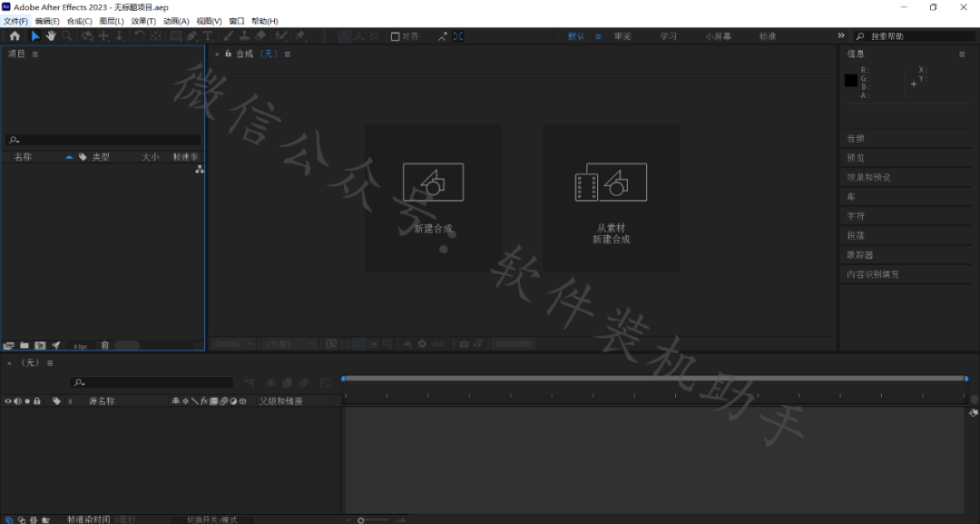Select the Orbit camera tool
980x524 pixels.
87,35
